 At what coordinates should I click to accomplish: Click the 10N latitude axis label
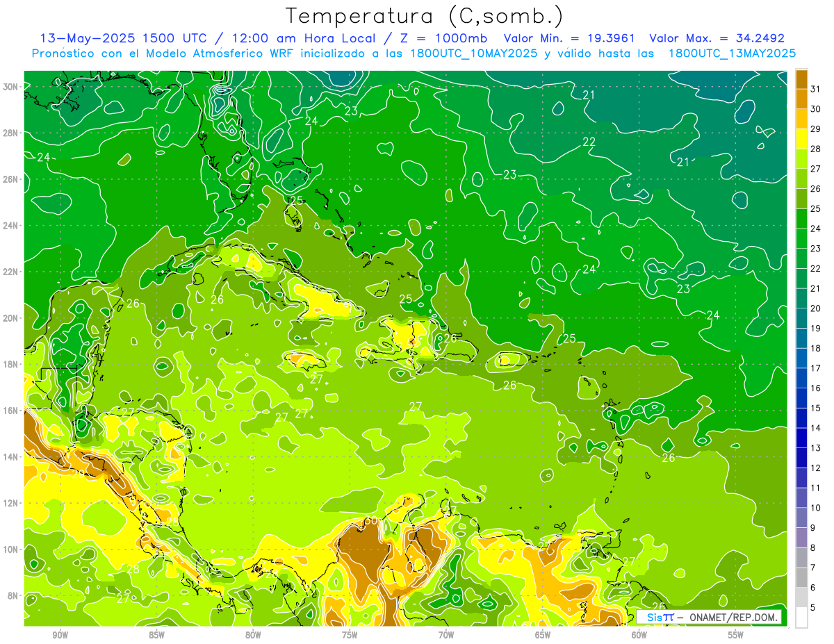pyautogui.click(x=11, y=549)
